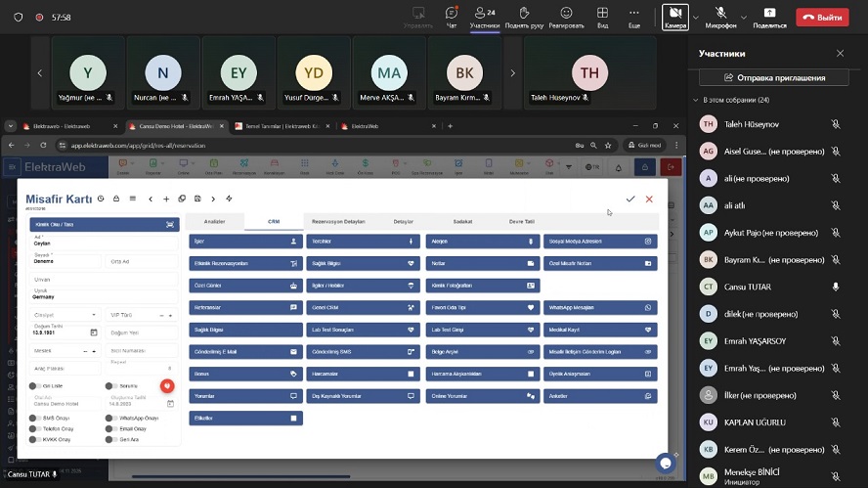Expand the Cinsiyet dropdown

[x=95, y=315]
